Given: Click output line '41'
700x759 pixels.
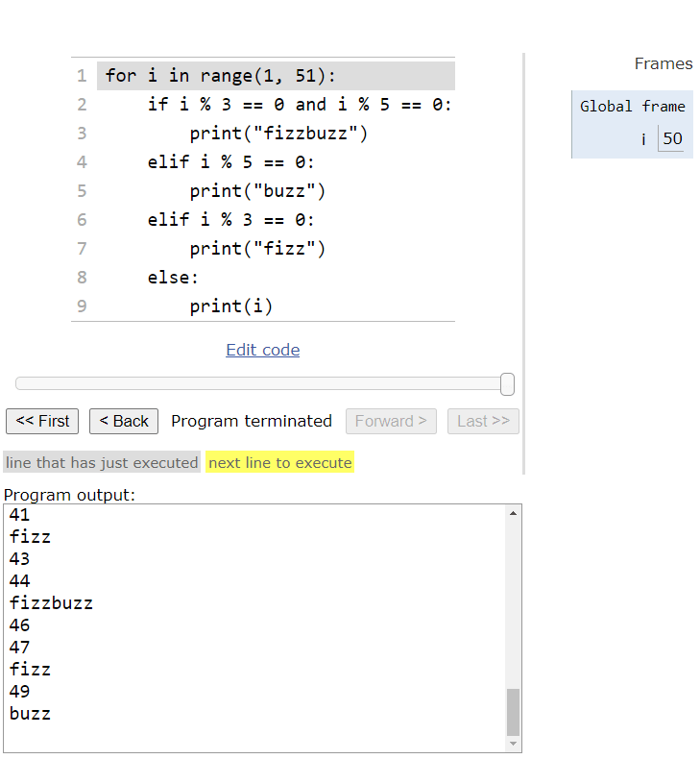Looking at the screenshot, I should tap(19, 515).
